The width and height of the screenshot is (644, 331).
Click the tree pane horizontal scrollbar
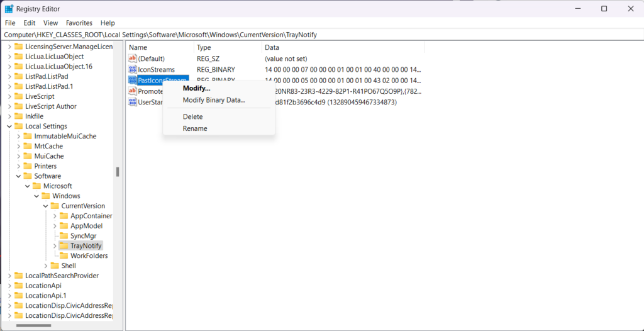(x=38, y=326)
